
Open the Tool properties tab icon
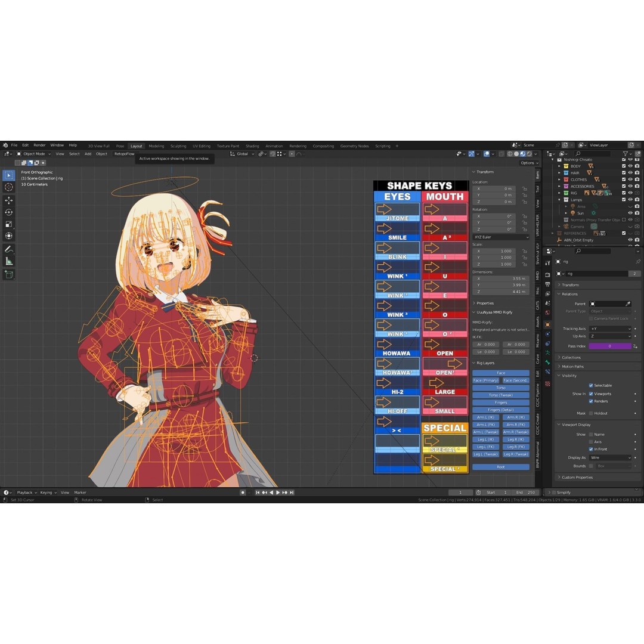point(547,263)
